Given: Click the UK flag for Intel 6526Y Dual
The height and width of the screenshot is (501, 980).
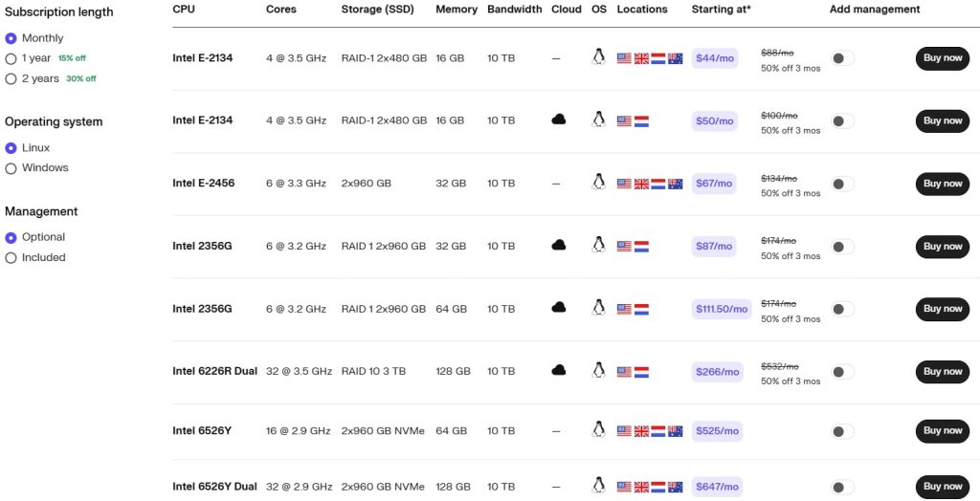Looking at the screenshot, I should [x=641, y=487].
